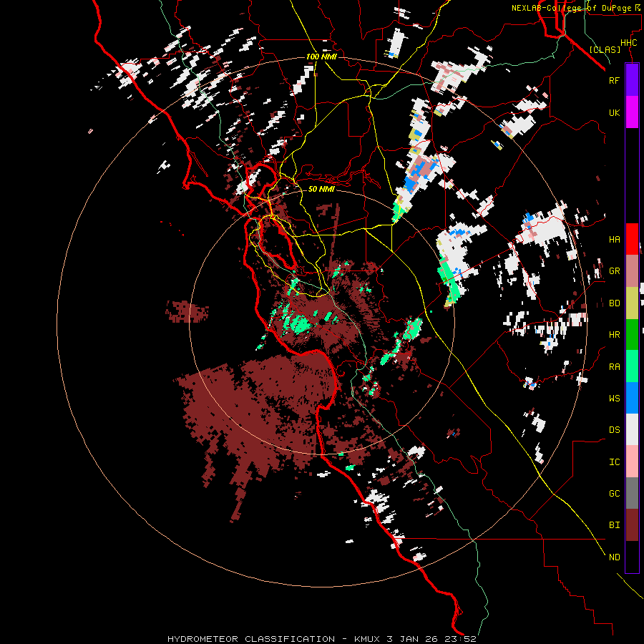Click the bright green RA legend swatch
644x644 pixels.
click(x=632, y=366)
